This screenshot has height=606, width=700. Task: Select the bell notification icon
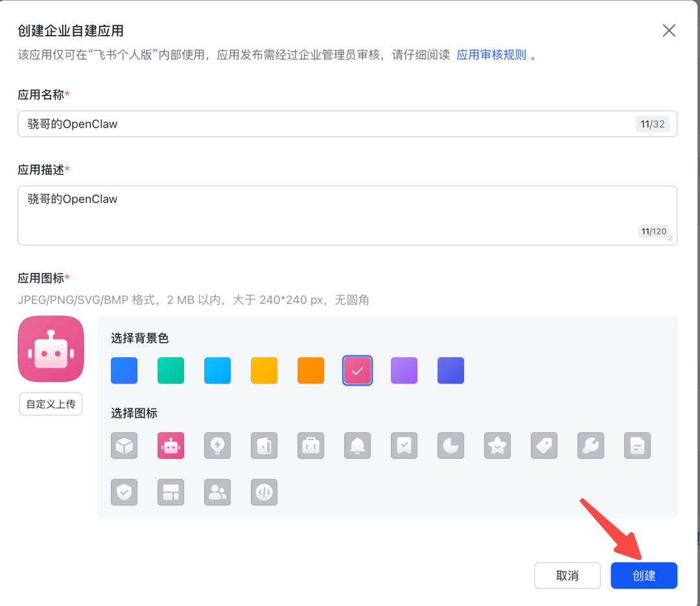[357, 445]
